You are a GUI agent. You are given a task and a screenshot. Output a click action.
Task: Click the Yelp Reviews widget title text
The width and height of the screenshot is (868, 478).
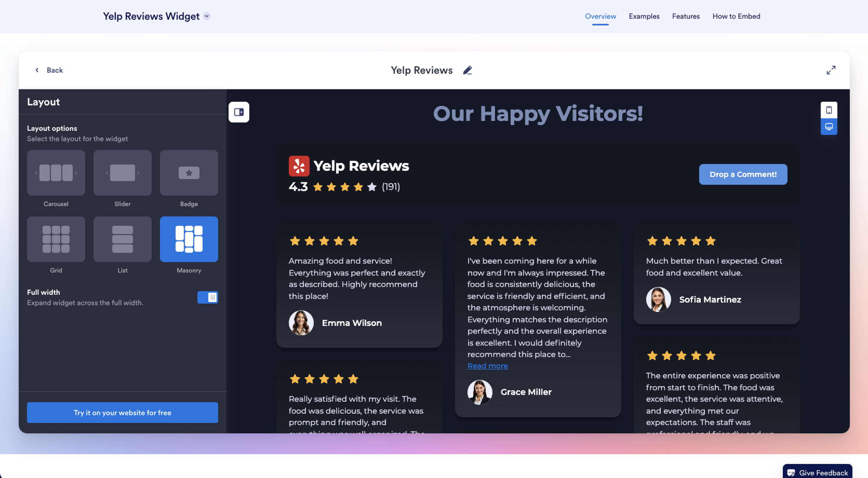coord(361,166)
